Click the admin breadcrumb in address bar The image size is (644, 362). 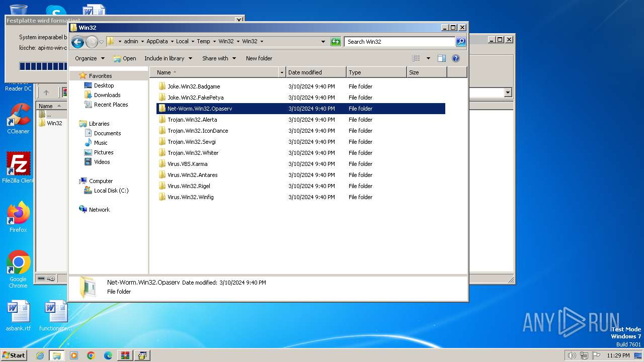131,42
